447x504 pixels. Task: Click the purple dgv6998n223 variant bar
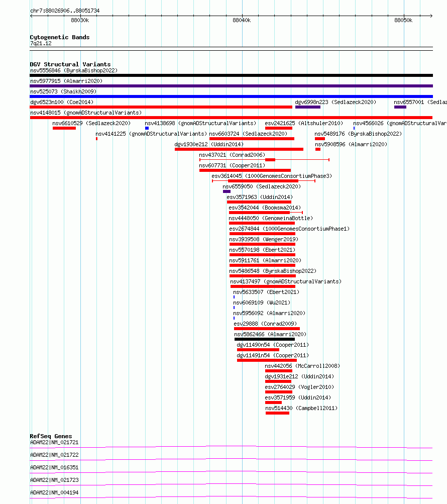click(x=308, y=107)
